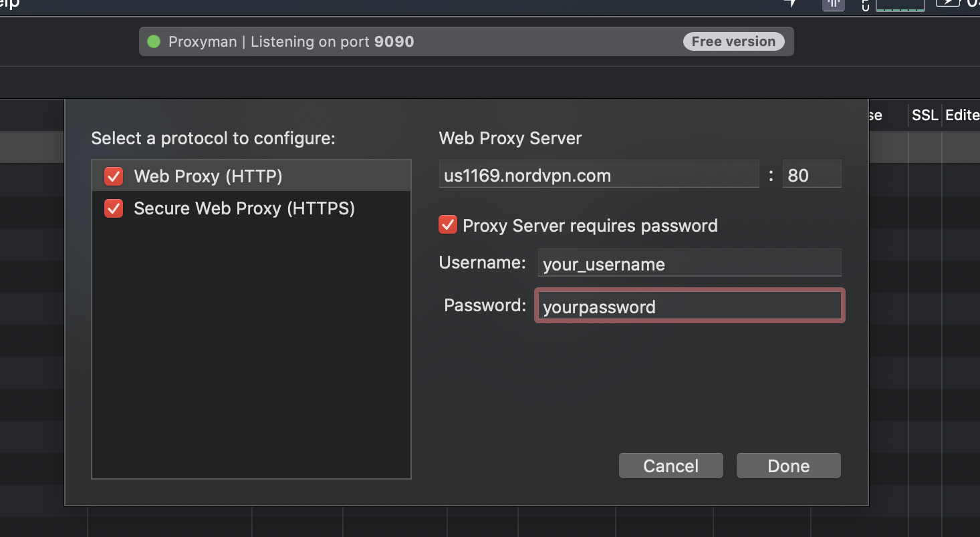
Task: Click the paperclip icon in the menu bar
Action: click(865, 5)
